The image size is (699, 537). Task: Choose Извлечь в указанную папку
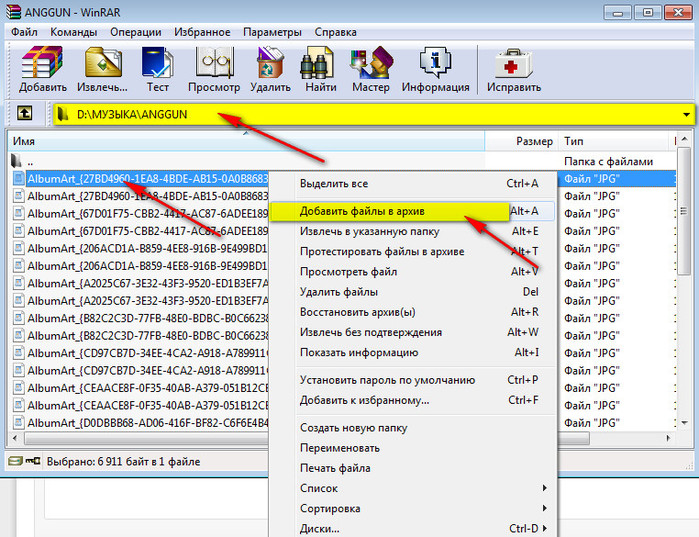pos(413,231)
